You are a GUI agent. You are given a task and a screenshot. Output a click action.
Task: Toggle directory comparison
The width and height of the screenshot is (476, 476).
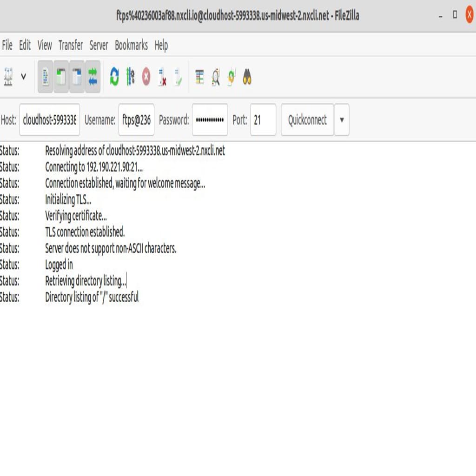tap(216, 77)
